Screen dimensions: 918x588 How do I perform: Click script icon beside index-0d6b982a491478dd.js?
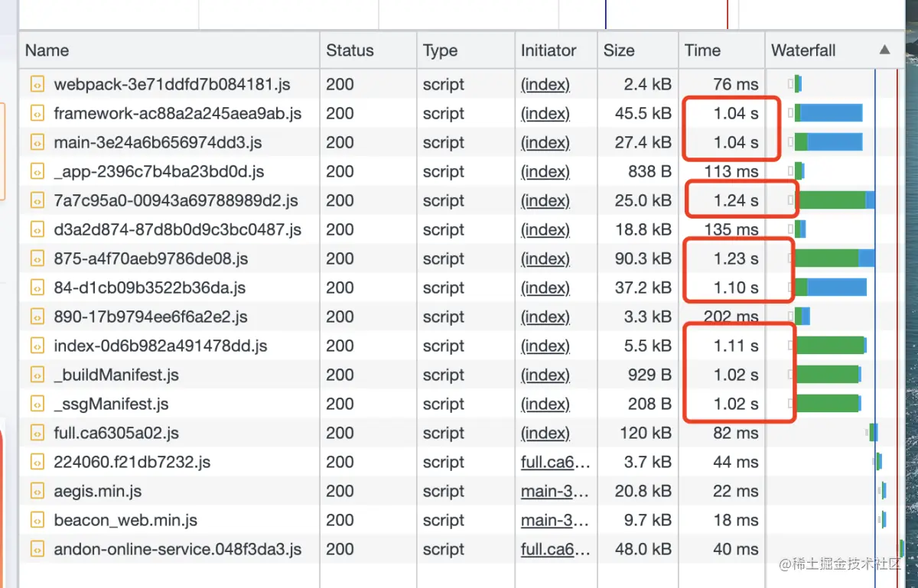(37, 346)
